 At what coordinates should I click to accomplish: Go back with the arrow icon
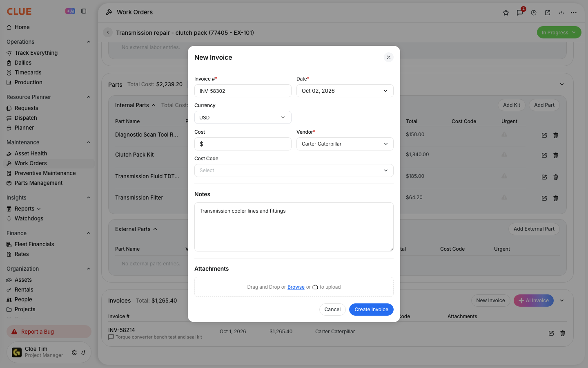coord(108,32)
